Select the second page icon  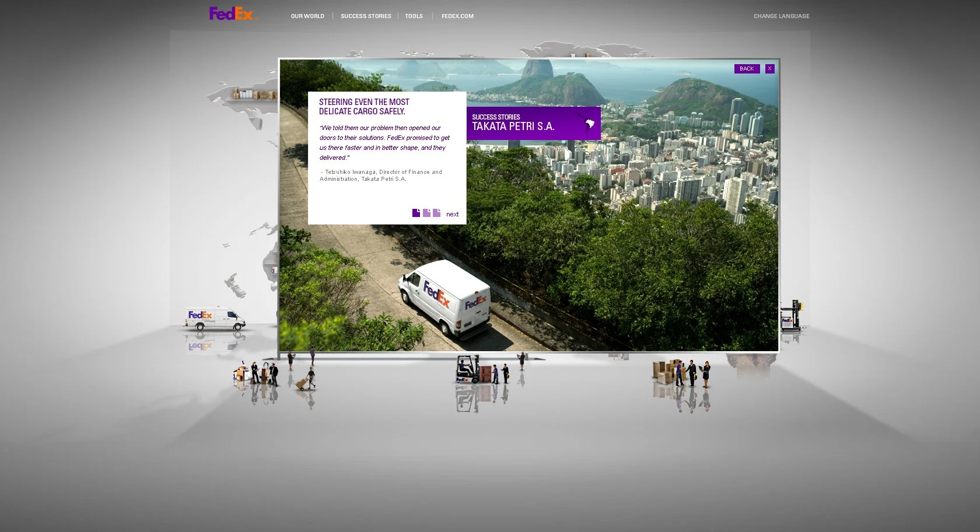pyautogui.click(x=426, y=213)
